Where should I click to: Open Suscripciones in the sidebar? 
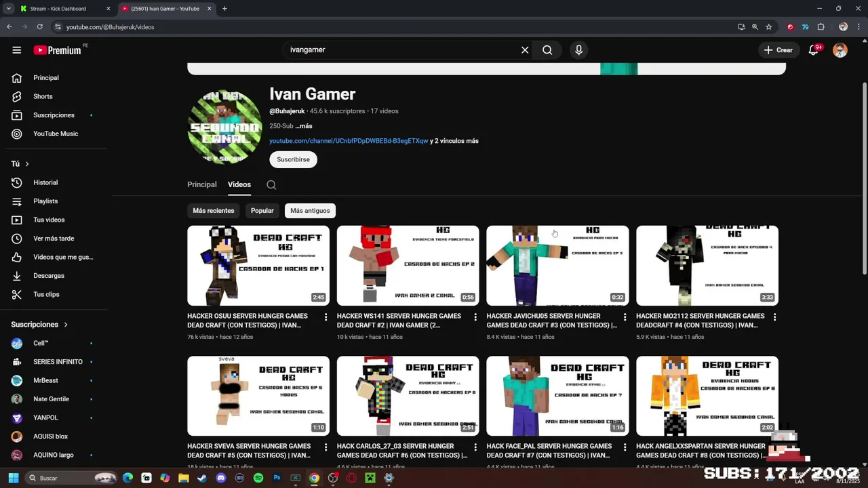(53, 115)
